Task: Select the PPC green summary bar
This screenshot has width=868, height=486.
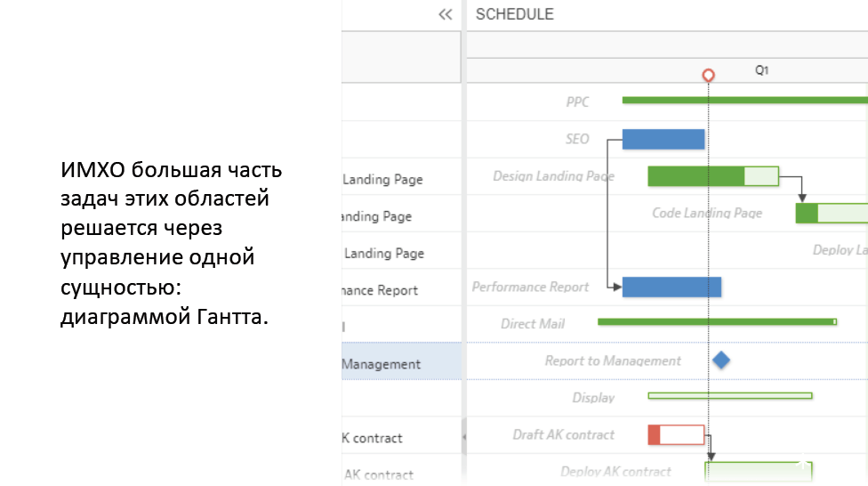Action: pos(744,101)
